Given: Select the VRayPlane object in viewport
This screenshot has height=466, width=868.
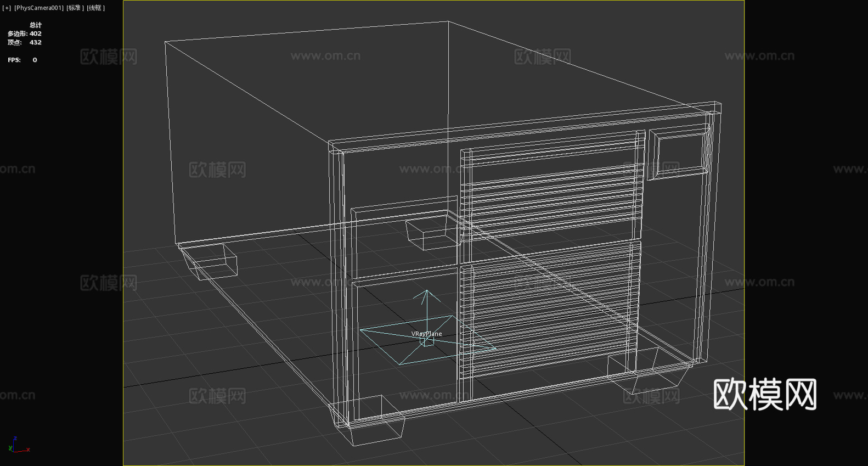Looking at the screenshot, I should 426,334.
